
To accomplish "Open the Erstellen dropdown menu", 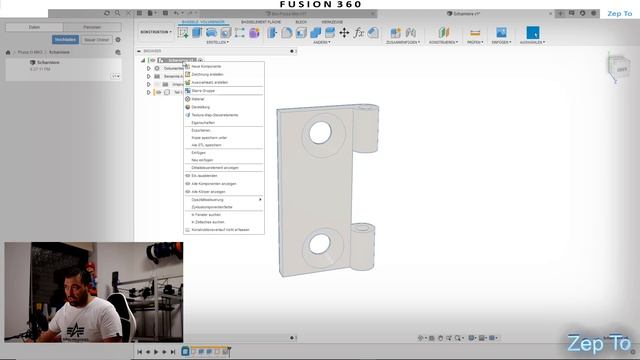I will 217,42.
